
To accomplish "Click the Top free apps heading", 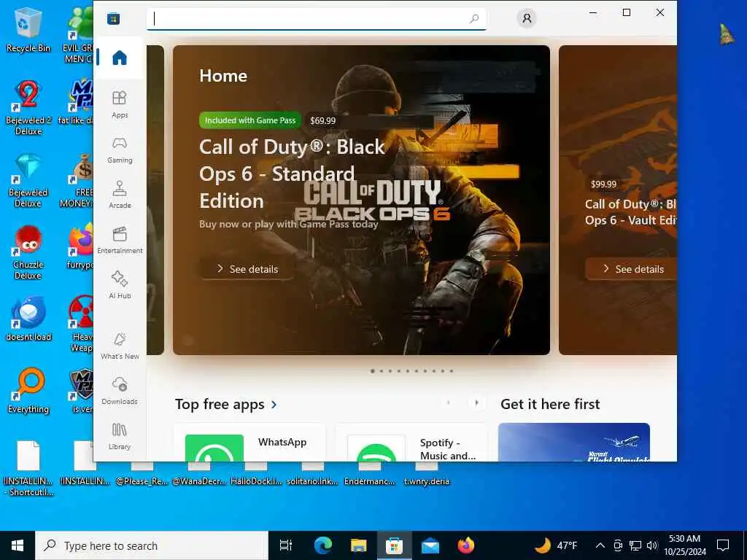I will click(x=220, y=404).
